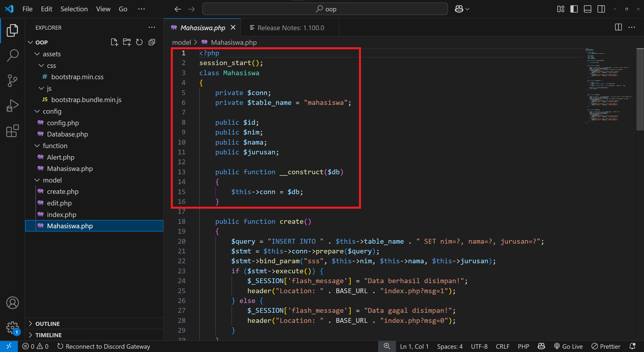Refresh the Explorer file tree
Image resolution: width=644 pixels, height=352 pixels.
click(x=139, y=42)
